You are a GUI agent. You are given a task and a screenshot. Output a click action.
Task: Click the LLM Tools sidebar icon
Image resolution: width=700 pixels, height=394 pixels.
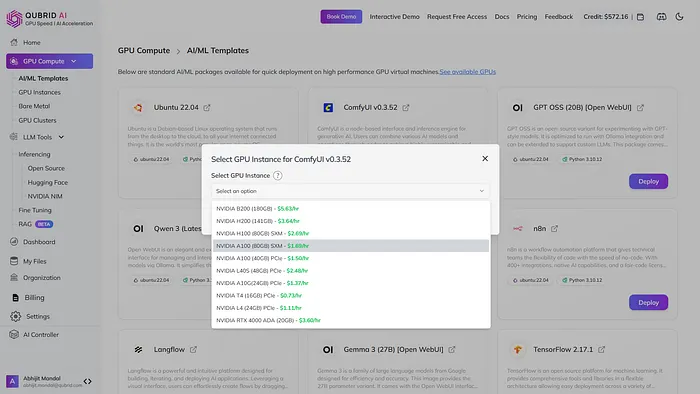[x=14, y=137]
